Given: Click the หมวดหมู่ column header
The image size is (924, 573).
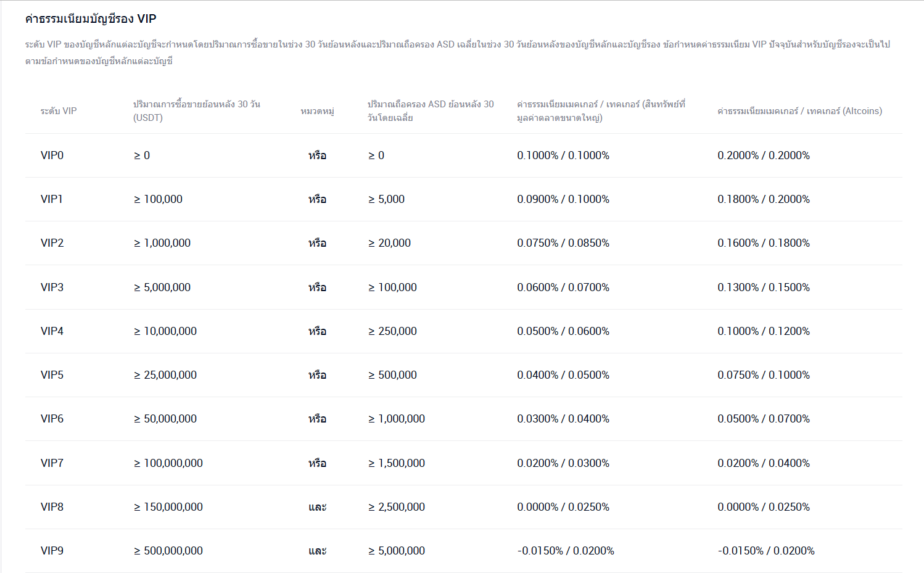Looking at the screenshot, I should tap(317, 111).
